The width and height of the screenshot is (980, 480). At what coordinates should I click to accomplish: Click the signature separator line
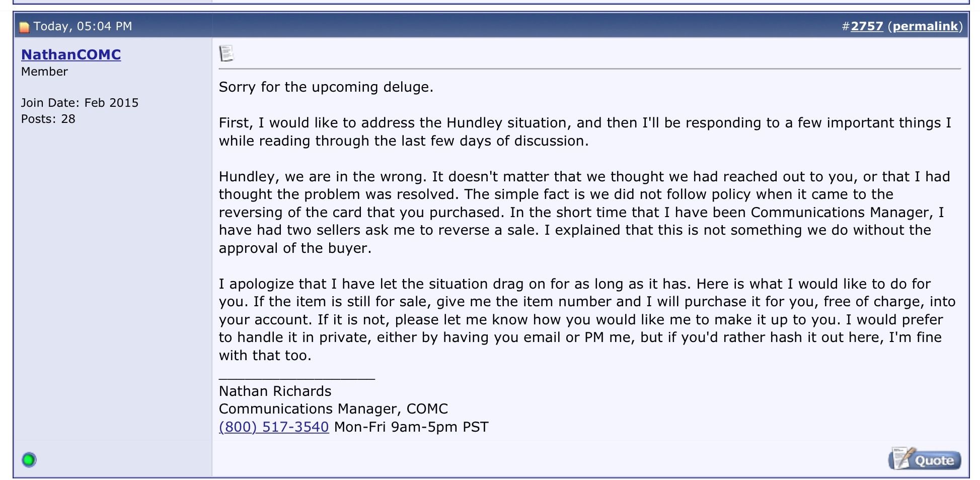pos(297,378)
